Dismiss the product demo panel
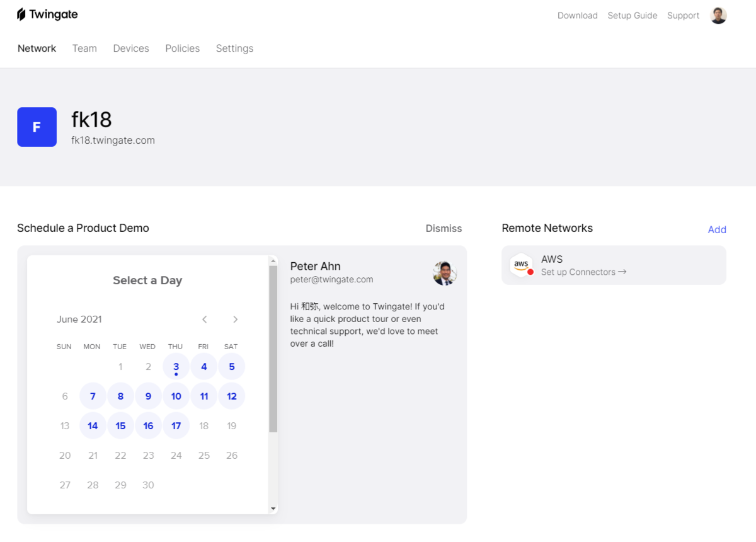This screenshot has width=756, height=542. 444,228
